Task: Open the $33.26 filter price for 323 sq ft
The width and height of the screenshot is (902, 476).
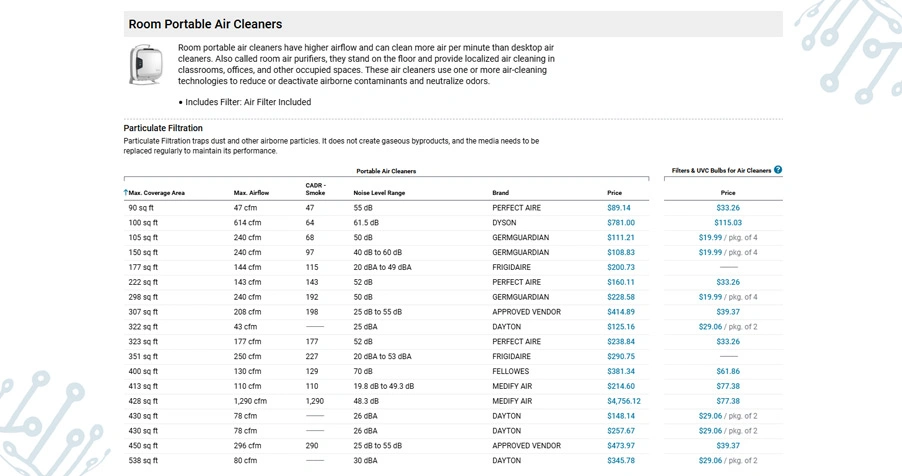Action: [x=728, y=342]
